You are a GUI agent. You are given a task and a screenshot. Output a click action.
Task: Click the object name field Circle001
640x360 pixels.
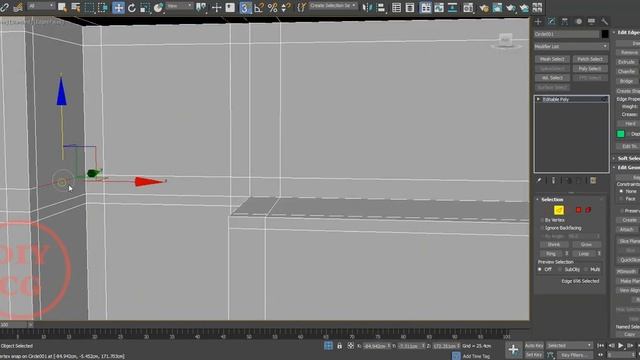(567, 34)
